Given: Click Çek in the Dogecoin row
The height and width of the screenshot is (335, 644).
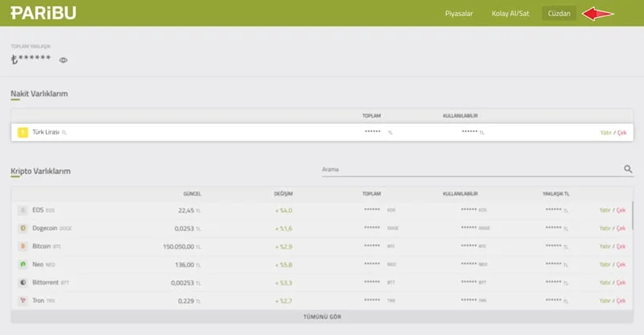Looking at the screenshot, I should point(621,228).
